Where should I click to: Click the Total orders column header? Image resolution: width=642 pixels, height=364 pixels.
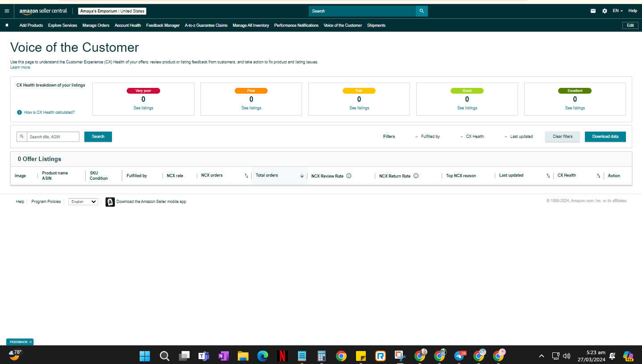(x=279, y=176)
